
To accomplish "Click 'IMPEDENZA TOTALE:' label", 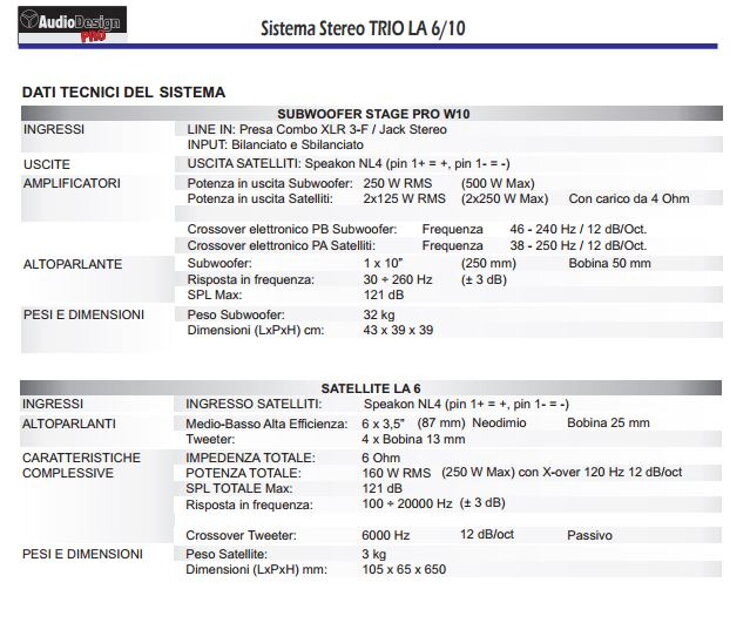I will tap(250, 458).
